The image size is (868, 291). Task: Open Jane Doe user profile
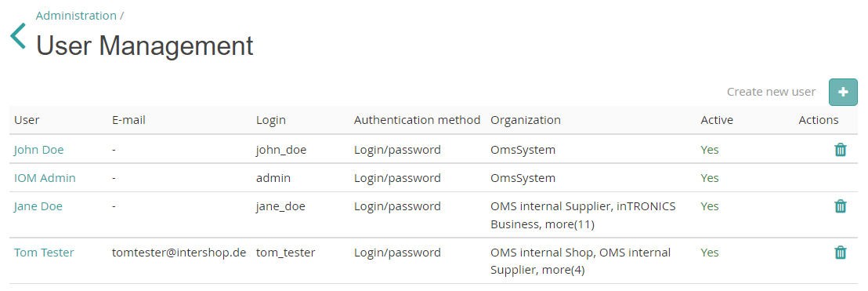pyautogui.click(x=38, y=206)
